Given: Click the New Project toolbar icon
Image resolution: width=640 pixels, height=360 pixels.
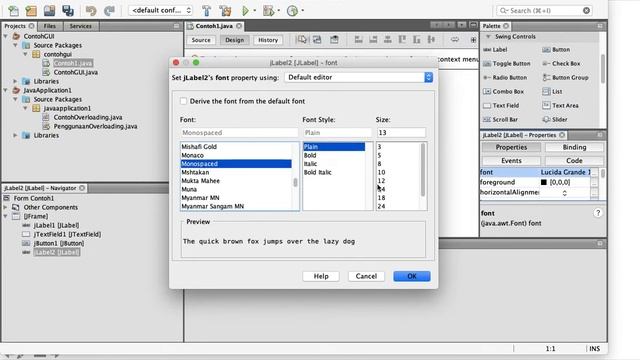Looking at the screenshot, I should (31, 11).
